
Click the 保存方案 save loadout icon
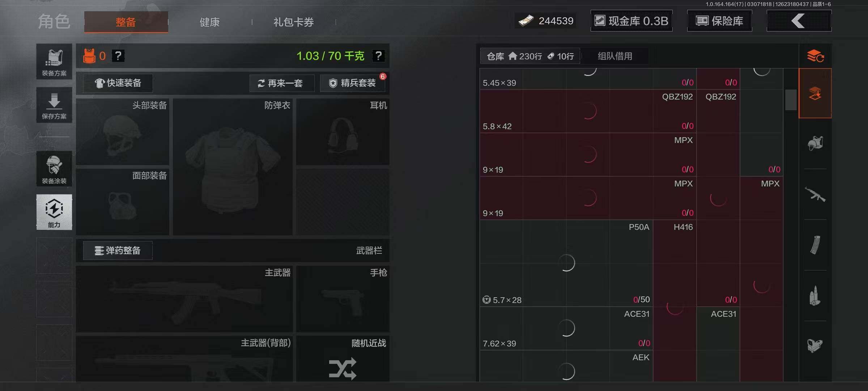(x=54, y=105)
